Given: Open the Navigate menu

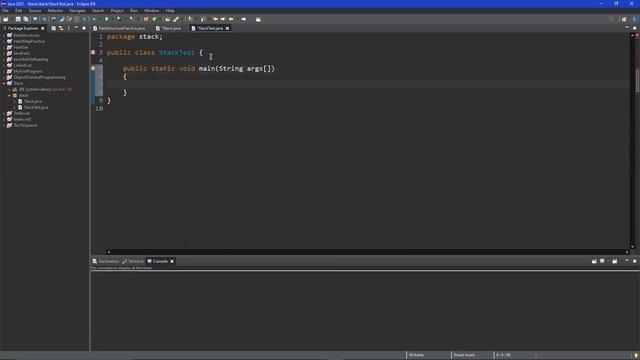Looking at the screenshot, I should coord(78,11).
